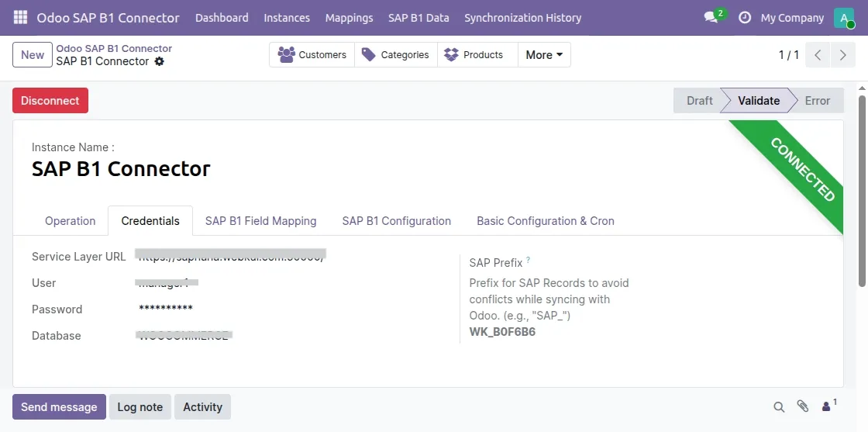Click the red Disconnect button
This screenshot has height=432, width=868.
point(50,101)
